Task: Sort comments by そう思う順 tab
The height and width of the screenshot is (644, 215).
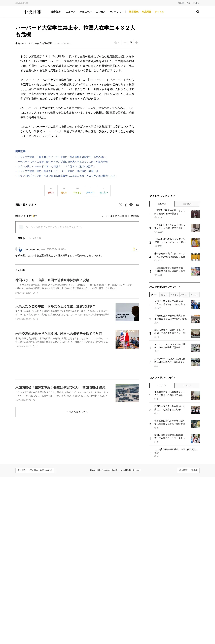Action: point(35,238)
